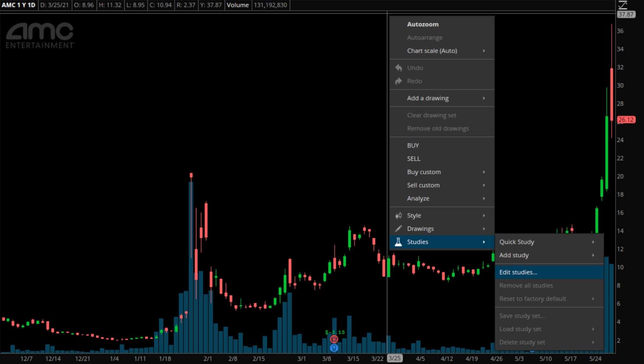Click the red phone event marker
Screen dimensions: 644x364
334,339
